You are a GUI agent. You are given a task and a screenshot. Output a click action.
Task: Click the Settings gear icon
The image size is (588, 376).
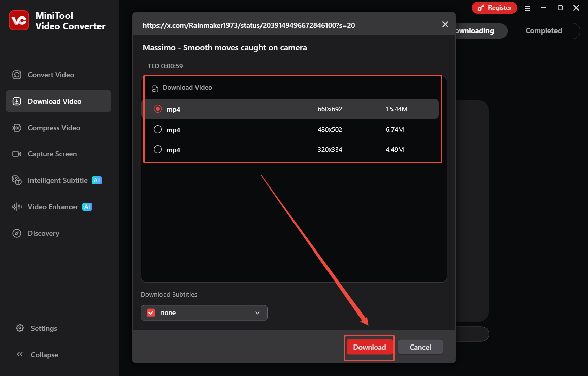20,328
